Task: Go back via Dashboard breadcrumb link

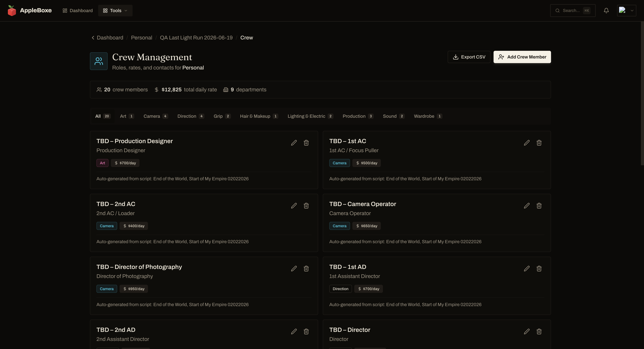Action: [x=107, y=38]
